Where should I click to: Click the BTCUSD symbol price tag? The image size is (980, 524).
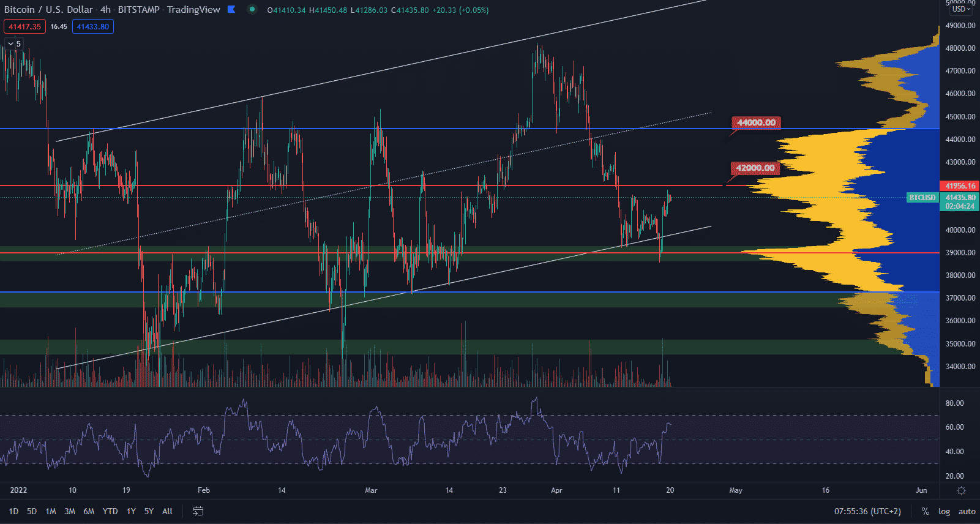click(x=922, y=198)
